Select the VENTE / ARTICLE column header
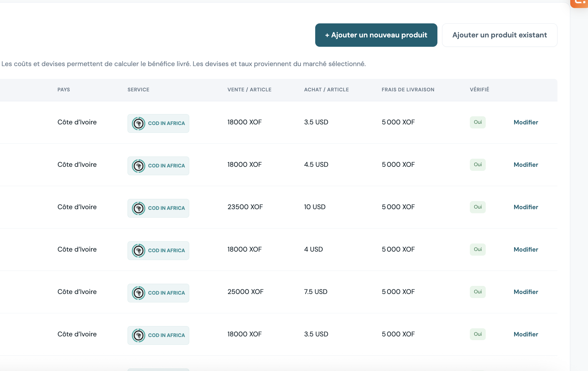This screenshot has height=371, width=588. [249, 89]
